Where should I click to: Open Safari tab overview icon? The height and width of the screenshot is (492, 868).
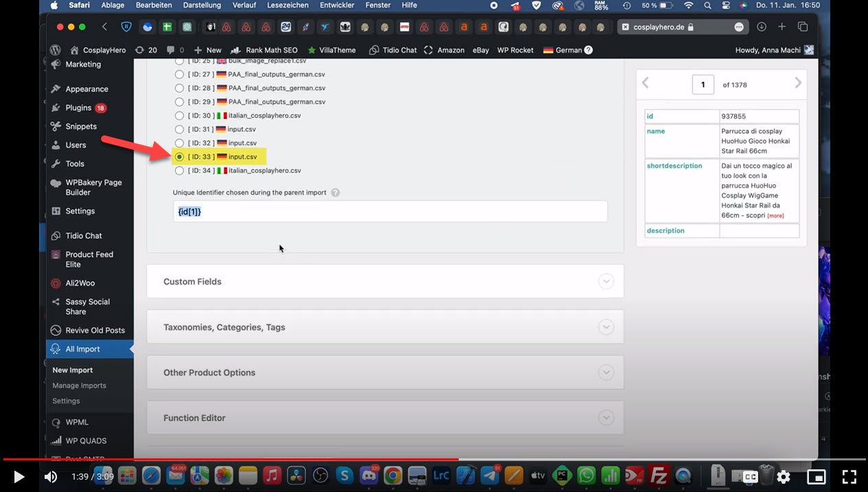point(802,27)
